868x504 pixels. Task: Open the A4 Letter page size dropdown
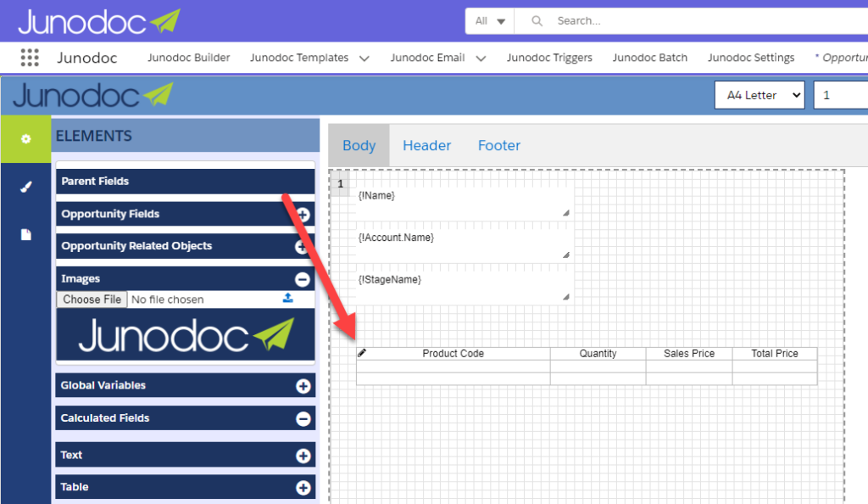click(759, 95)
